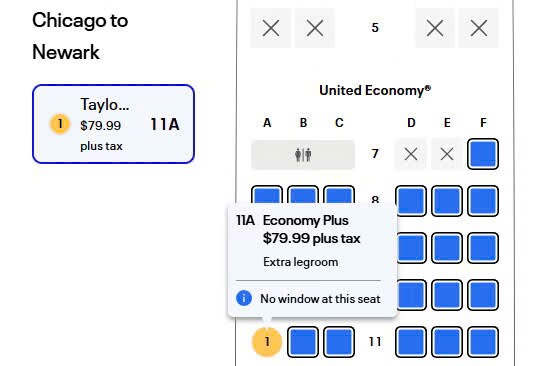536x366 pixels.
Task: Choose seat 11E in row 11
Action: 447,342
